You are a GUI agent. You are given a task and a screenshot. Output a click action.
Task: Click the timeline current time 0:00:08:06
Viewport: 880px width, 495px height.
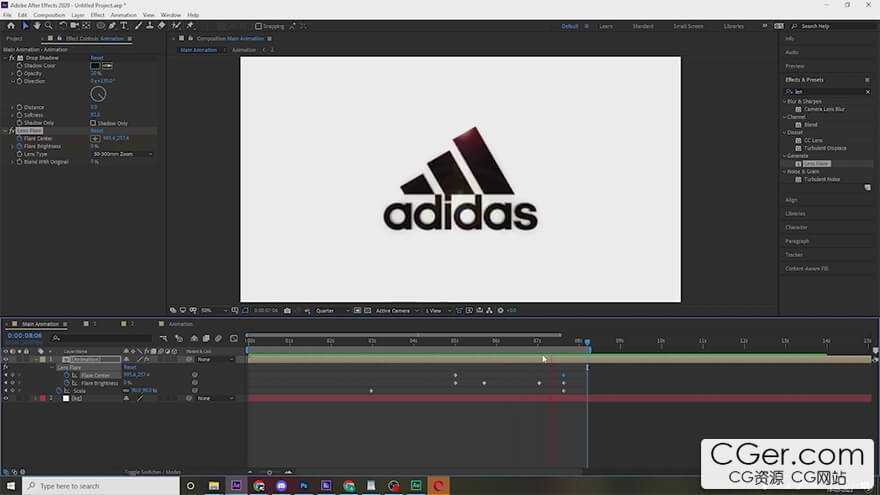pyautogui.click(x=25, y=336)
